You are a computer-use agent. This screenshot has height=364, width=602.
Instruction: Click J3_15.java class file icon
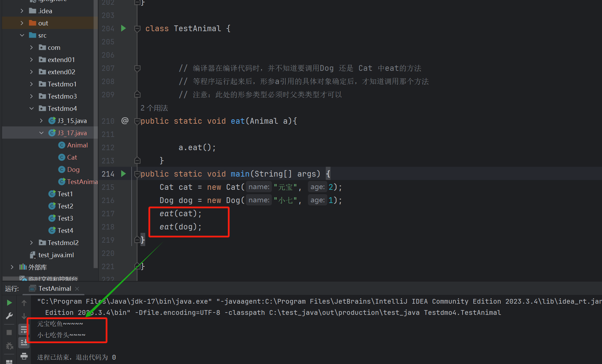52,121
